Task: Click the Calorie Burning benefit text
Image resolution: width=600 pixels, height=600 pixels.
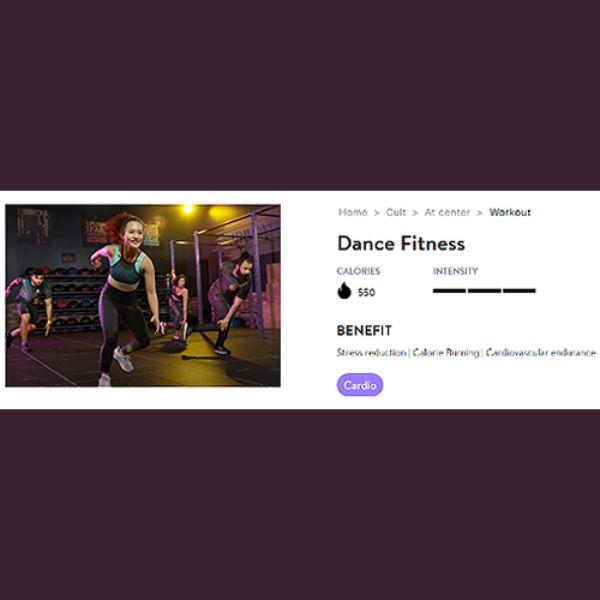Action: (x=446, y=352)
